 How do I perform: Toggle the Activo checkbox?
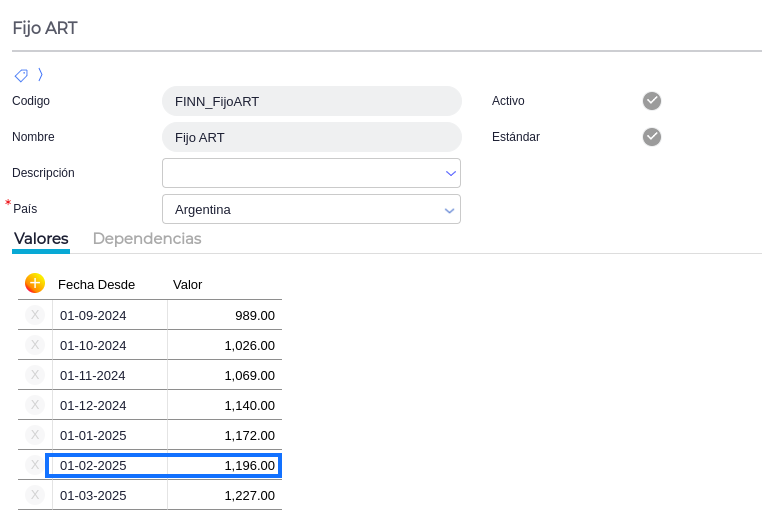tap(652, 100)
